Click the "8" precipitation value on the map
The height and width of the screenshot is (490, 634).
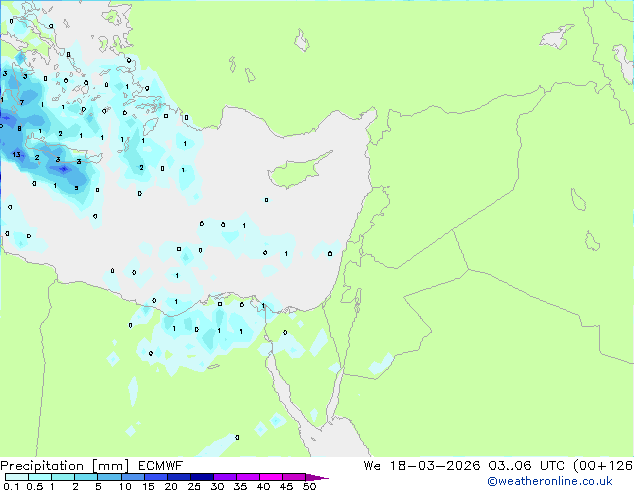(x=19, y=129)
